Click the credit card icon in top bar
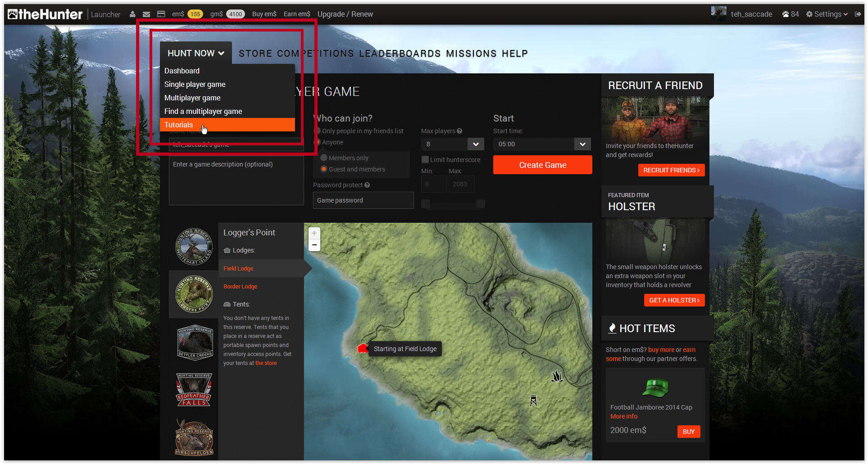Viewport: 868px width, 464px height. coord(161,14)
